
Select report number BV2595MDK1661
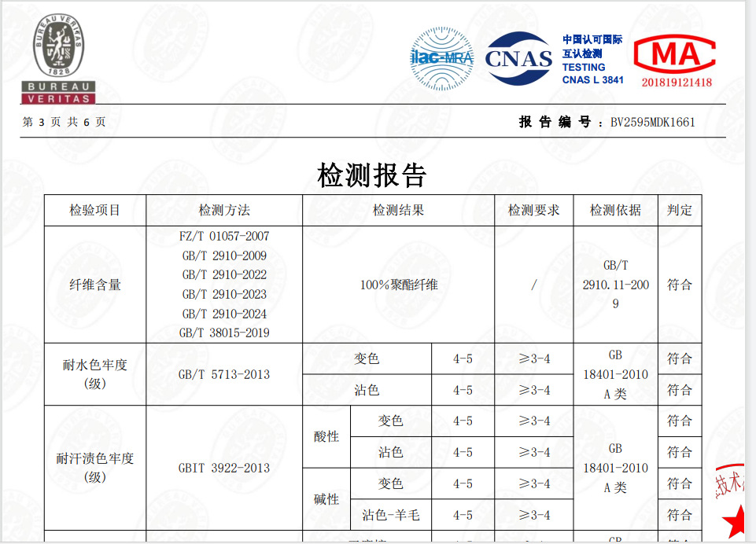(653, 123)
